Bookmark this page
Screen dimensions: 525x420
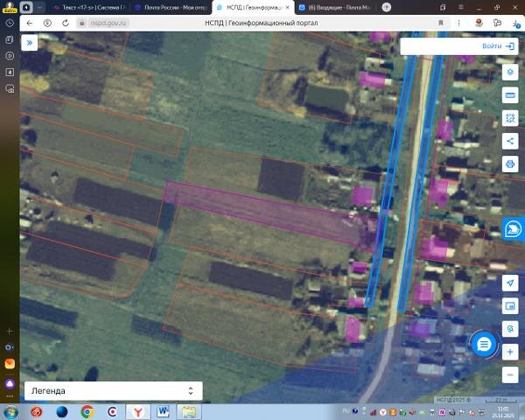441,23
